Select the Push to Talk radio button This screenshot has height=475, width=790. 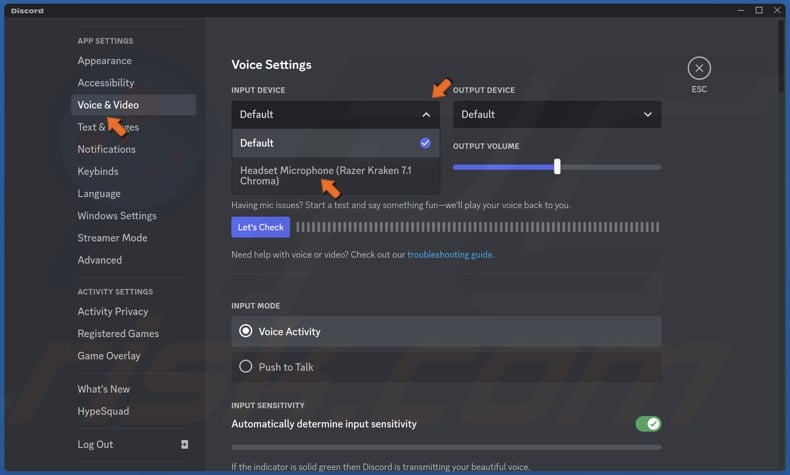click(x=245, y=366)
